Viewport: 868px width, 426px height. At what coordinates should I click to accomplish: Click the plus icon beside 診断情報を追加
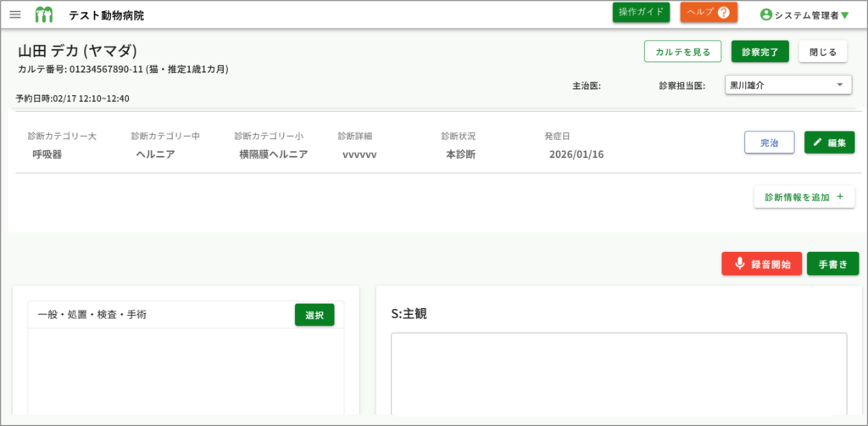tap(840, 197)
